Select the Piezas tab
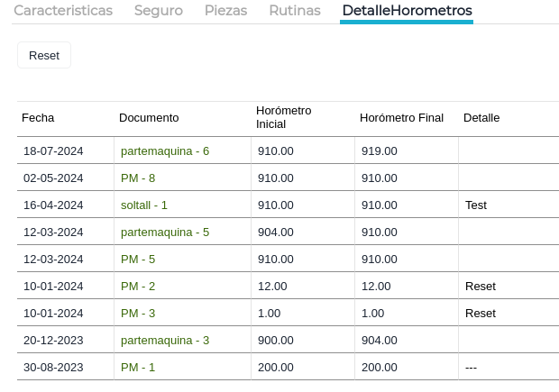The height and width of the screenshot is (392, 559). 225,11
